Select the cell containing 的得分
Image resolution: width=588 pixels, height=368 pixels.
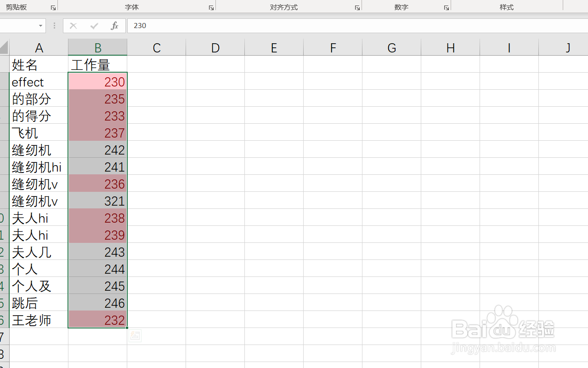click(x=39, y=115)
